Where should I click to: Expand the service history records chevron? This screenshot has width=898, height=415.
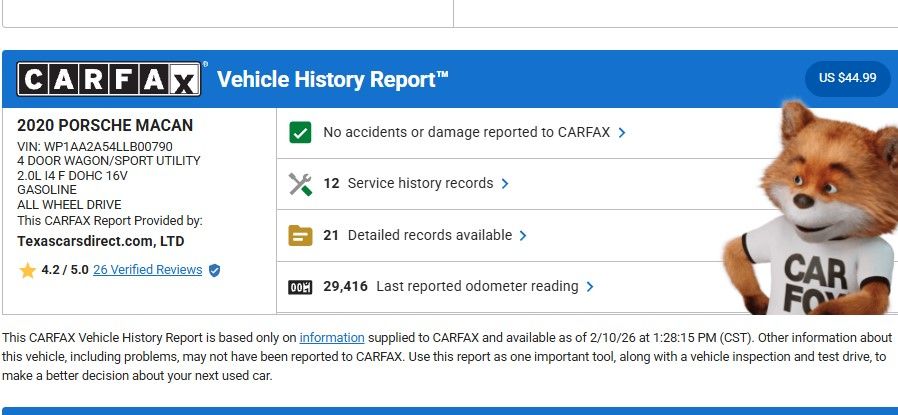point(505,184)
